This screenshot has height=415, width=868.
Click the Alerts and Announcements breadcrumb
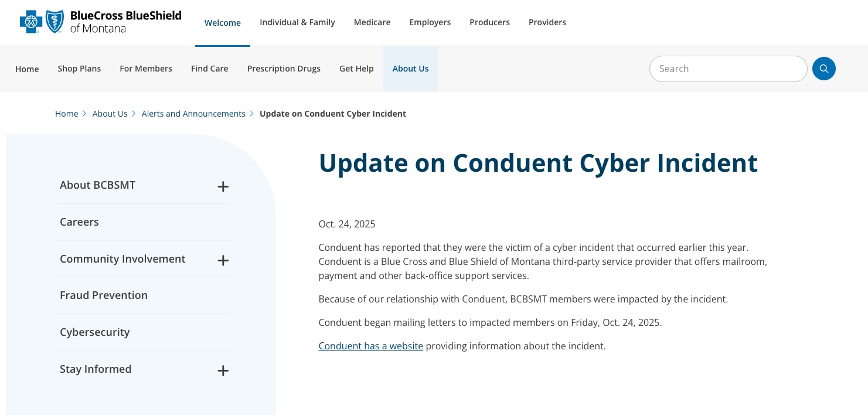click(x=193, y=114)
